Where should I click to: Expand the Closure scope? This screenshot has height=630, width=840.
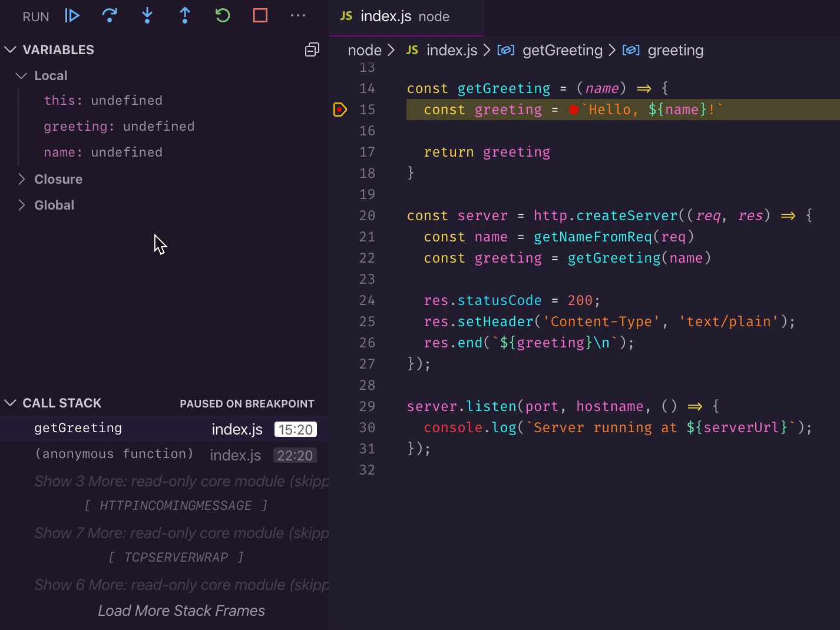58,180
